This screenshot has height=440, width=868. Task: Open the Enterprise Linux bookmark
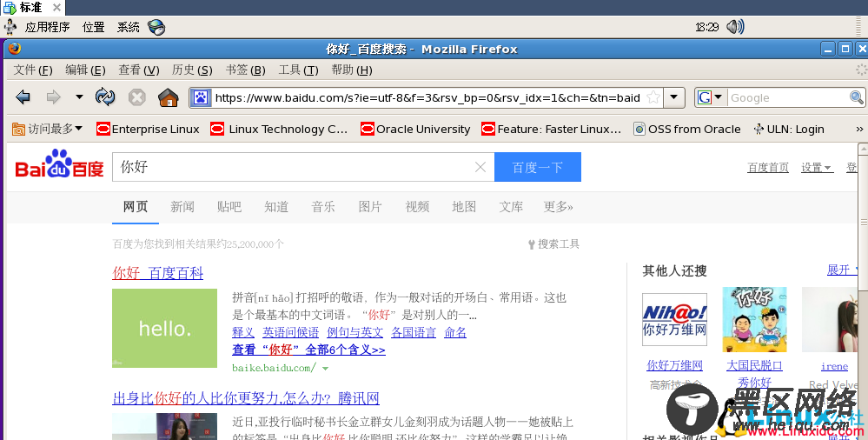[x=148, y=129]
